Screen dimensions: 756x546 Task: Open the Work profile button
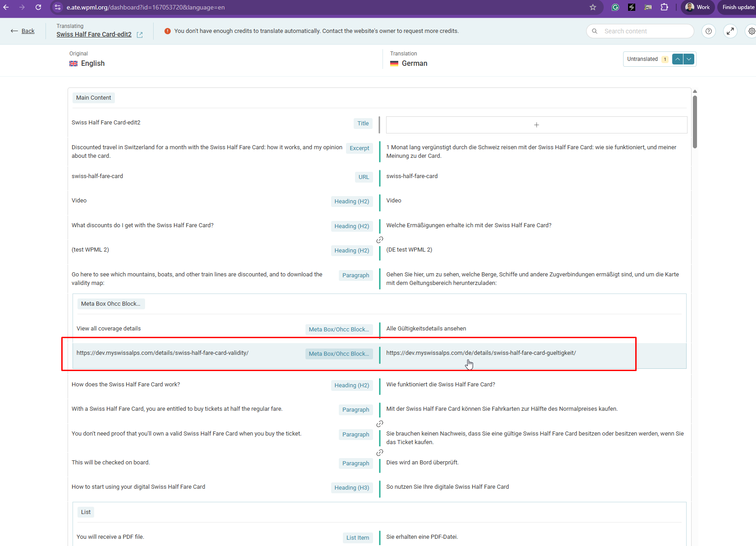697,7
